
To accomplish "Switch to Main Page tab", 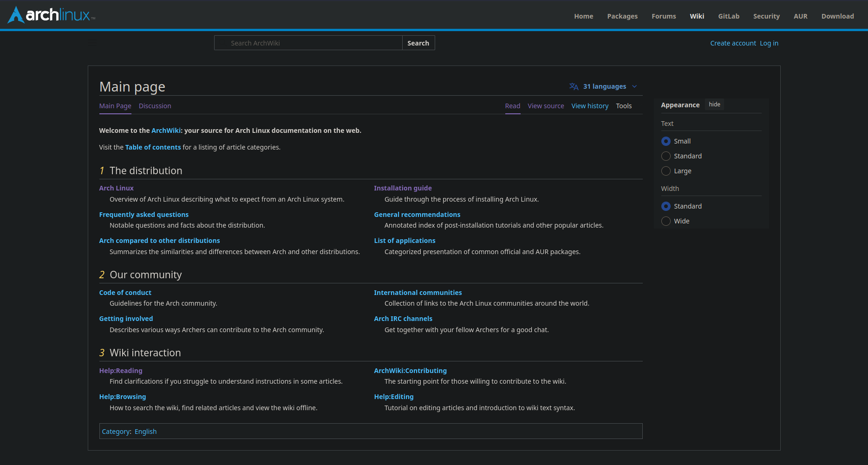I will 115,106.
